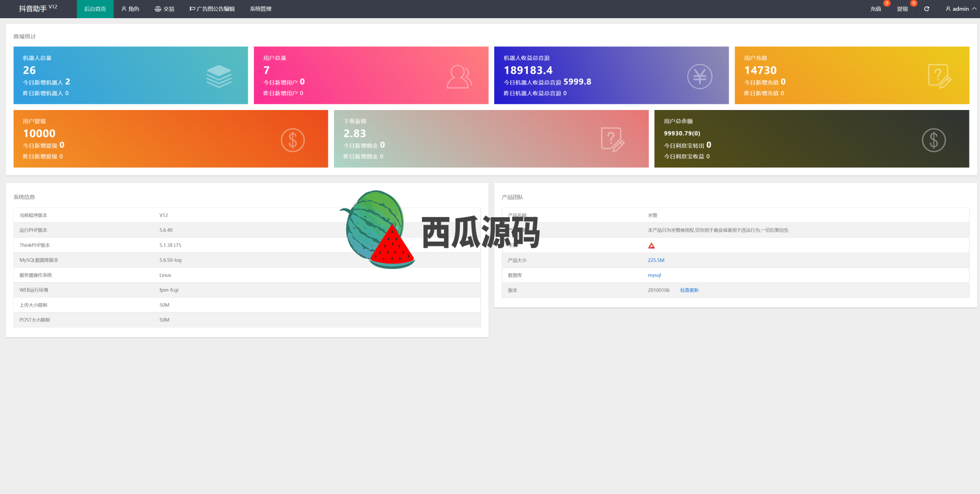Click the 商城统计 section heading
This screenshot has width=980, height=494.
[24, 36]
